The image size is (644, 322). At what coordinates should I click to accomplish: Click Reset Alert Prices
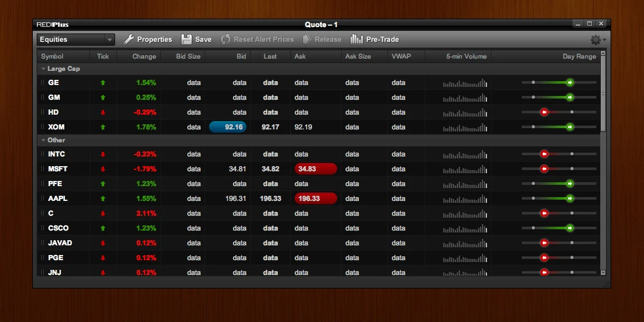coord(257,39)
